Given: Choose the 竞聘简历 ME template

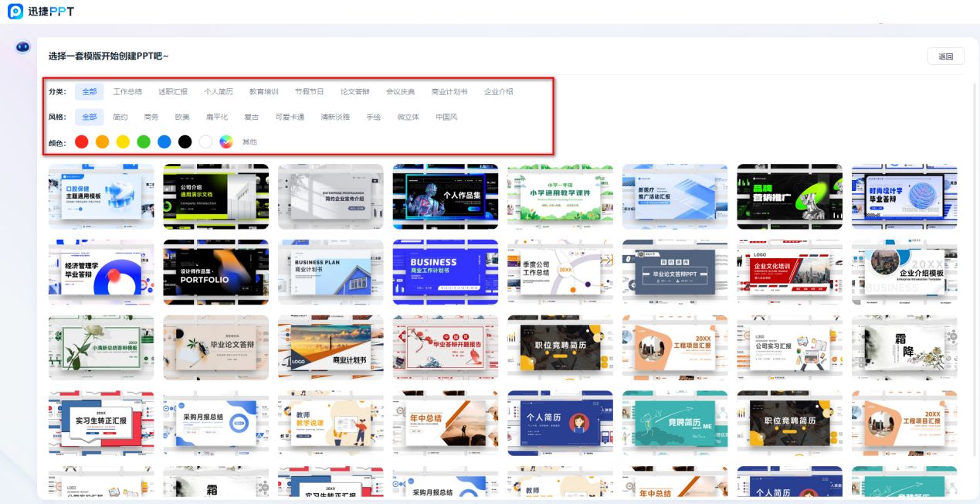Looking at the screenshot, I should click(675, 423).
